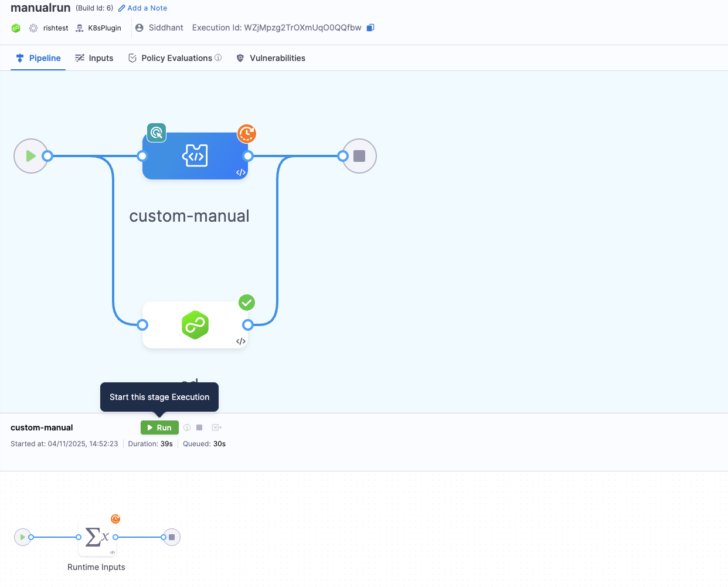The image size is (728, 587).
Task: Click the Add a Note link
Action: point(143,8)
